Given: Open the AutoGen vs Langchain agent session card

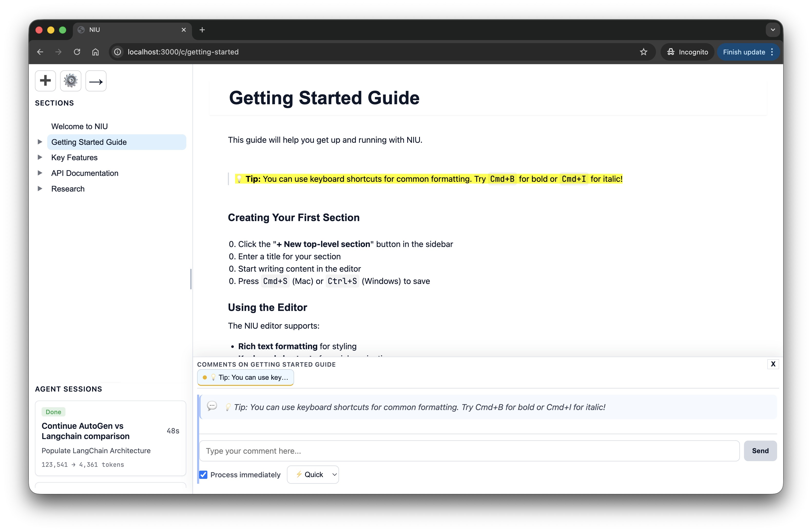Looking at the screenshot, I should point(111,438).
